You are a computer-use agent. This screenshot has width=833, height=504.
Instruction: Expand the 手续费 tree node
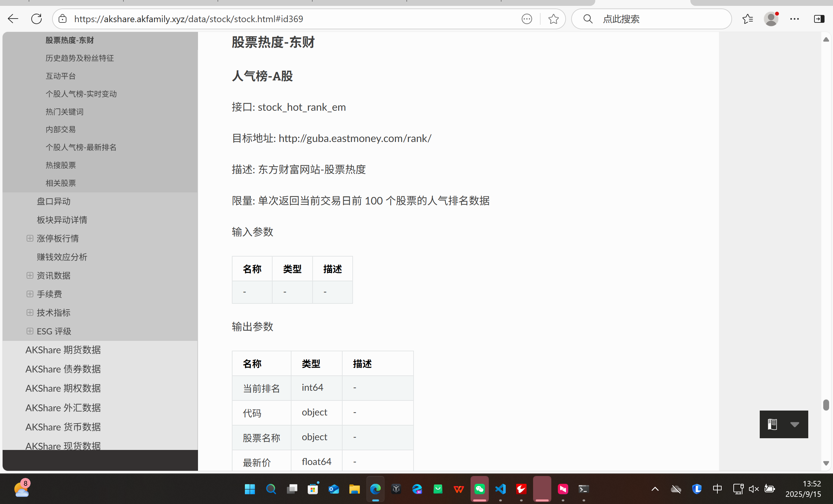(30, 294)
